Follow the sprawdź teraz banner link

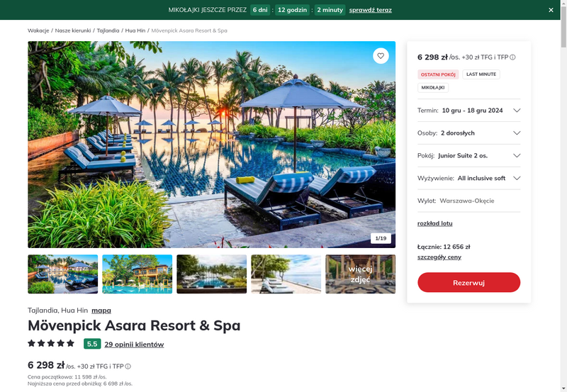[370, 10]
